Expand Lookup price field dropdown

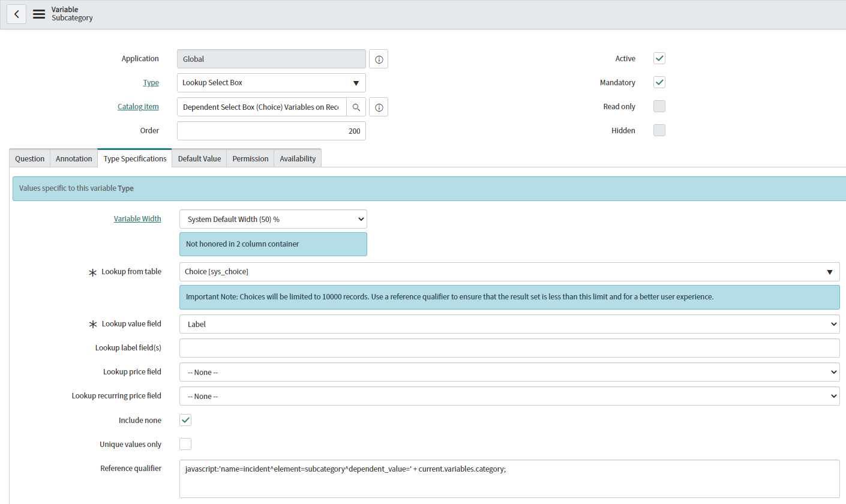[509, 372]
